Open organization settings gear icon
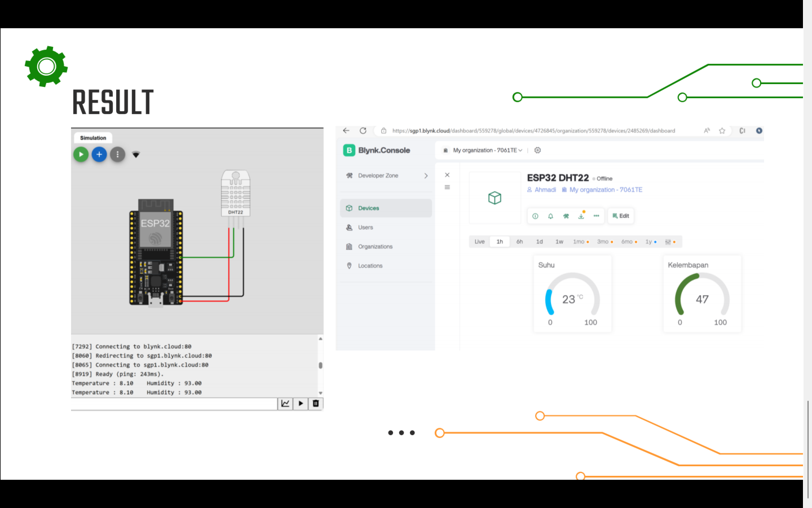The image size is (812, 508). click(538, 150)
